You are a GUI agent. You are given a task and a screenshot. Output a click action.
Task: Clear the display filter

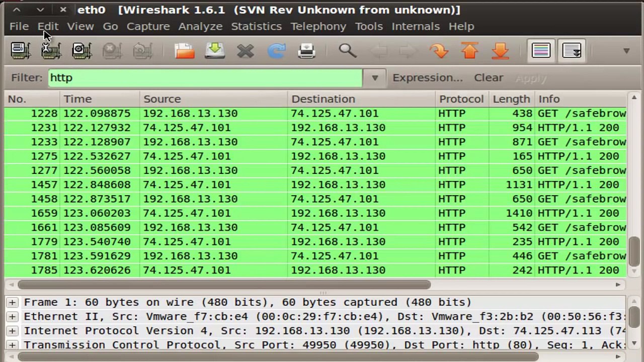(488, 78)
